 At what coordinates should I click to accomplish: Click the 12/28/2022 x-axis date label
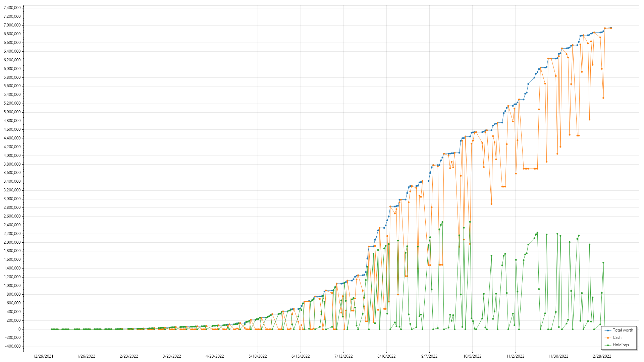[601, 356]
